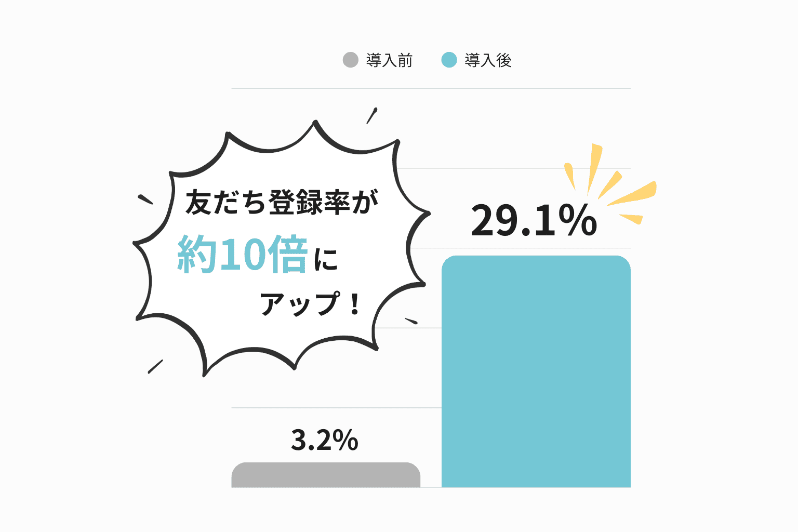The height and width of the screenshot is (532, 798).
Task: Click the short gray 導入前 bar
Action: coord(326,475)
